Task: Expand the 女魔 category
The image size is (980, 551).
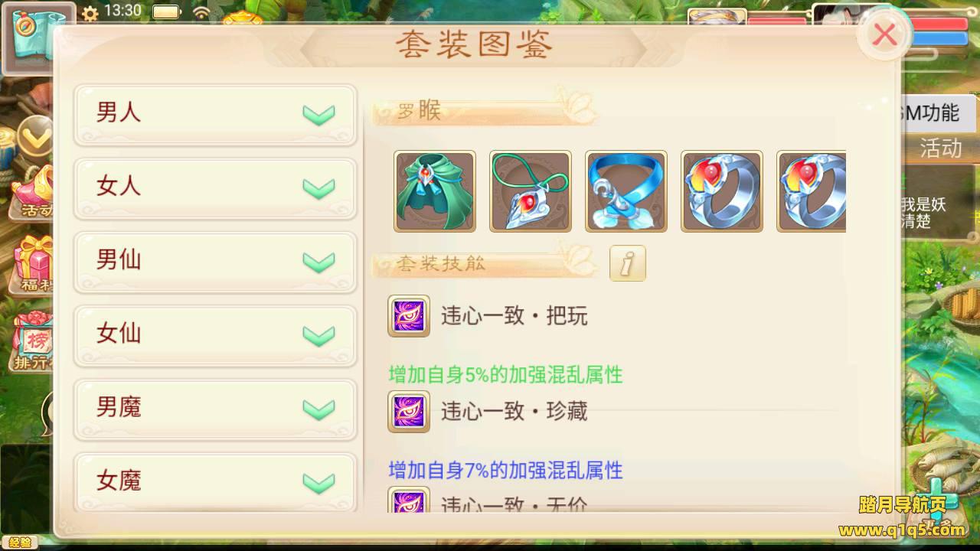Action: pos(215,482)
